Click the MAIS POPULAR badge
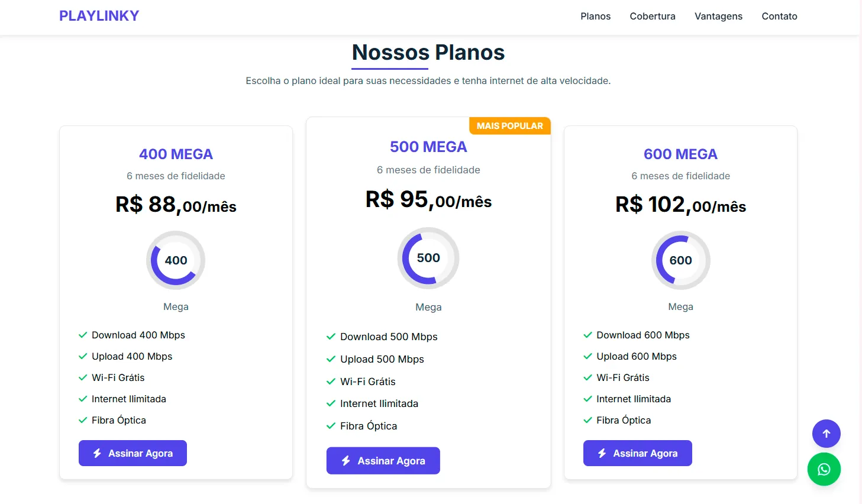The width and height of the screenshot is (862, 504). tap(509, 126)
